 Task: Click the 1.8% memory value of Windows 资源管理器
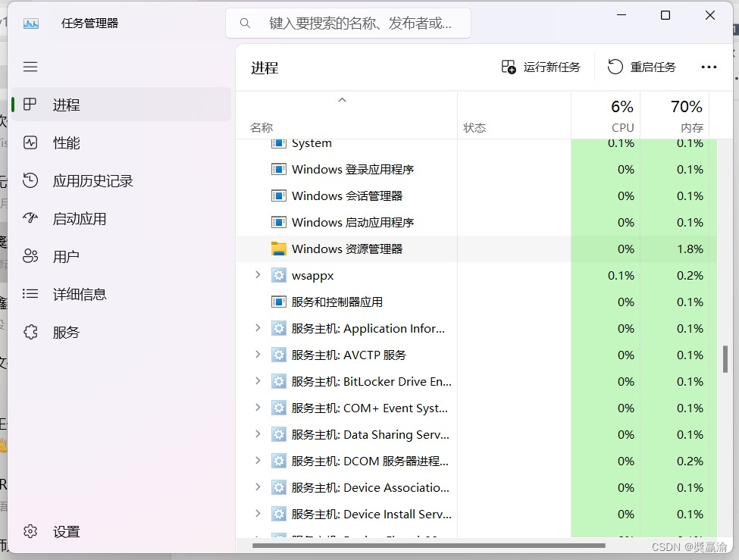pos(690,249)
